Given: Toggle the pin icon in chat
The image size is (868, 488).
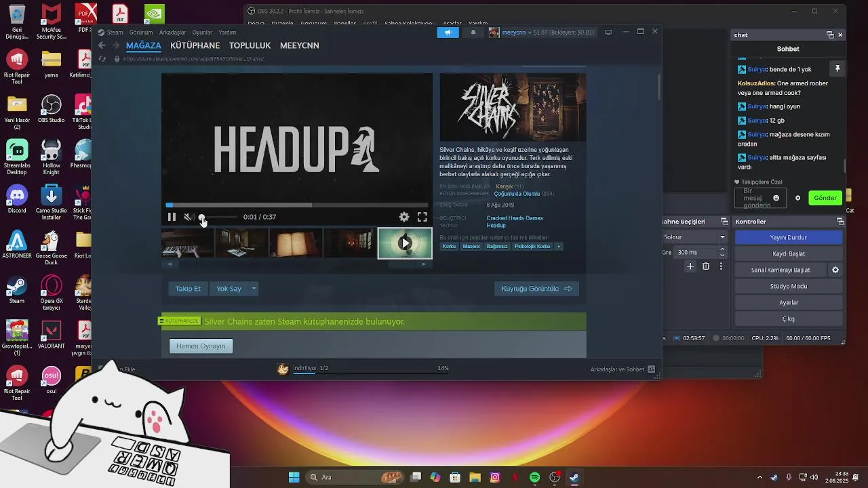Looking at the screenshot, I should (x=837, y=69).
